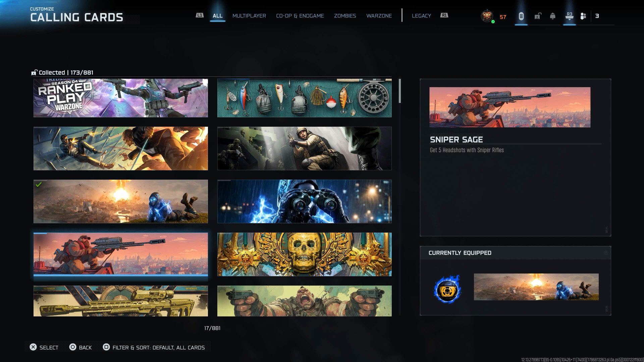644x362 pixels.
Task: Open the main menu options icon
Action: click(521, 16)
